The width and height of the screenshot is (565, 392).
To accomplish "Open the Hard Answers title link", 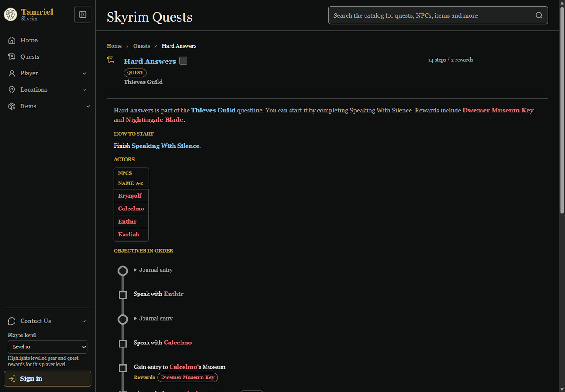I will pyautogui.click(x=150, y=61).
